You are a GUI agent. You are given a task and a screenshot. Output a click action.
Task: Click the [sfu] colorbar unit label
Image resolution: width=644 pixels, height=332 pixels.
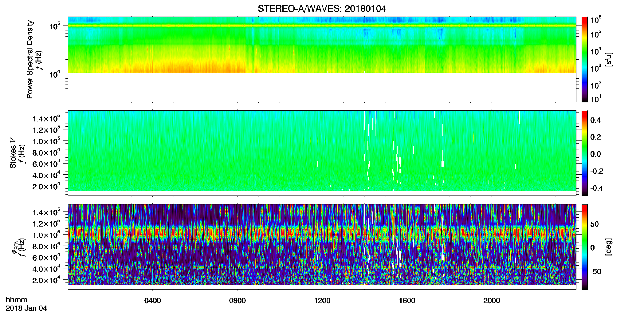609,59
